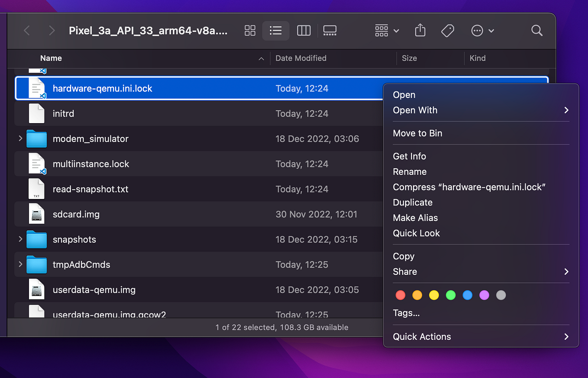This screenshot has height=378, width=588.
Task: Click the Search magnifier icon
Action: click(536, 30)
